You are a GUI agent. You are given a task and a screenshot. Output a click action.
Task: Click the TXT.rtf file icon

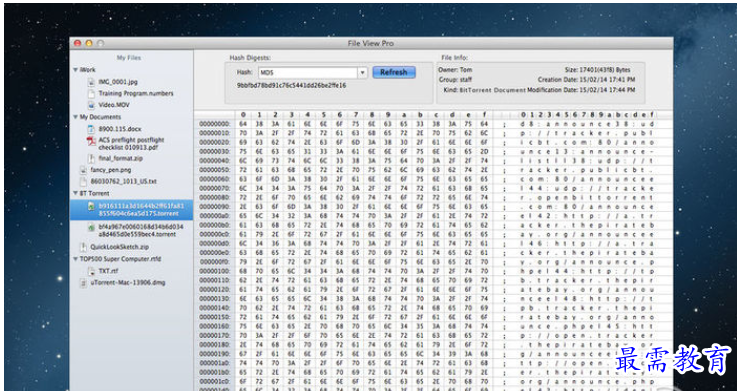tap(91, 271)
